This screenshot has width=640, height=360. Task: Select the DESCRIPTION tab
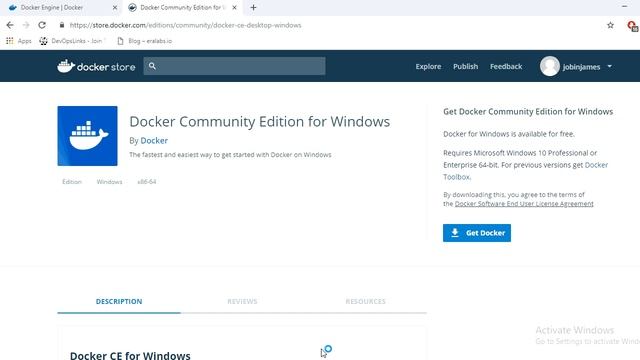[119, 301]
